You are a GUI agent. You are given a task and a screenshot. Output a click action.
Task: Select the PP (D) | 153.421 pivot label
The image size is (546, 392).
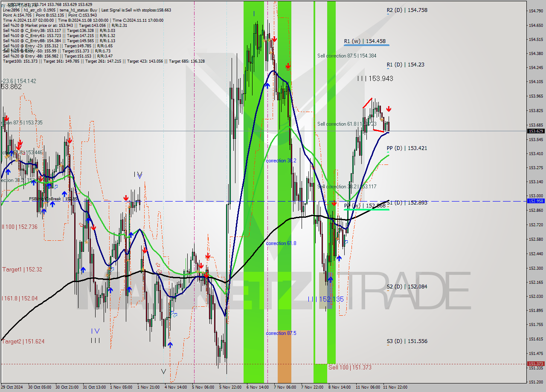[407, 148]
